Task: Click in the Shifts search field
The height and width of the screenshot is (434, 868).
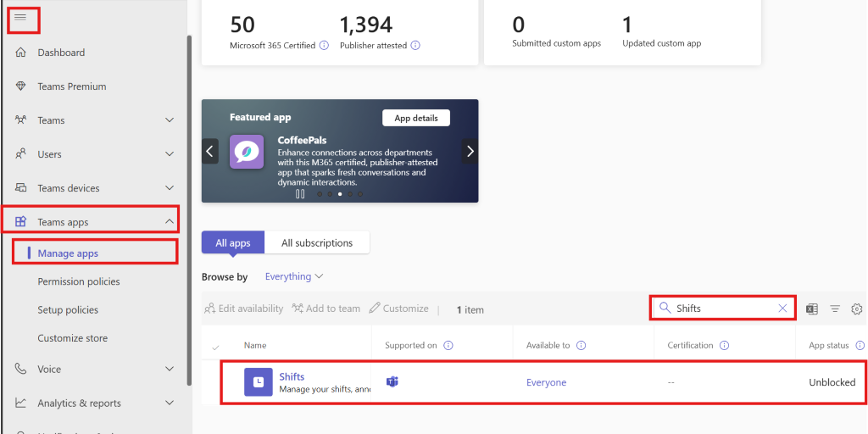Action: [723, 309]
